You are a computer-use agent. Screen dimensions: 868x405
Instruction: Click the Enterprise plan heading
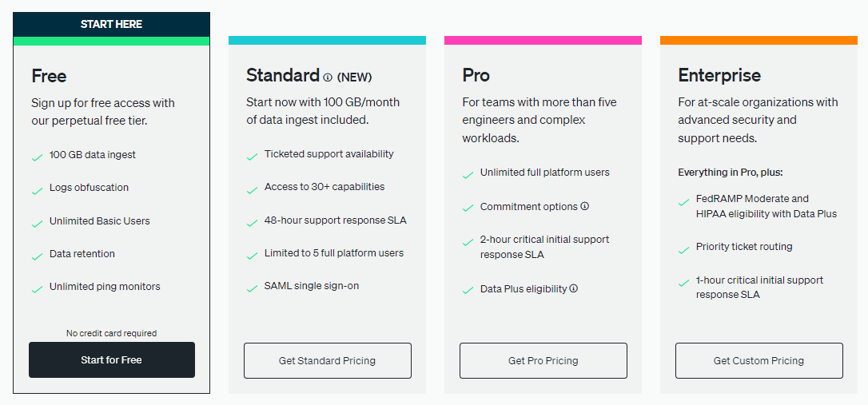coord(719,75)
